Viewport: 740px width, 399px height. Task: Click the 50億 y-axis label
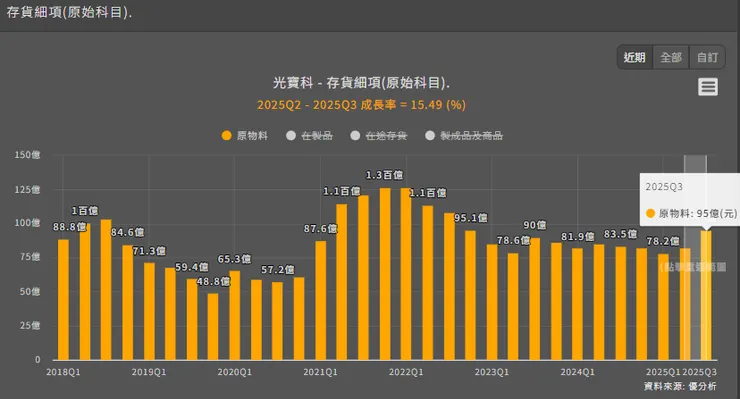pyautogui.click(x=30, y=292)
